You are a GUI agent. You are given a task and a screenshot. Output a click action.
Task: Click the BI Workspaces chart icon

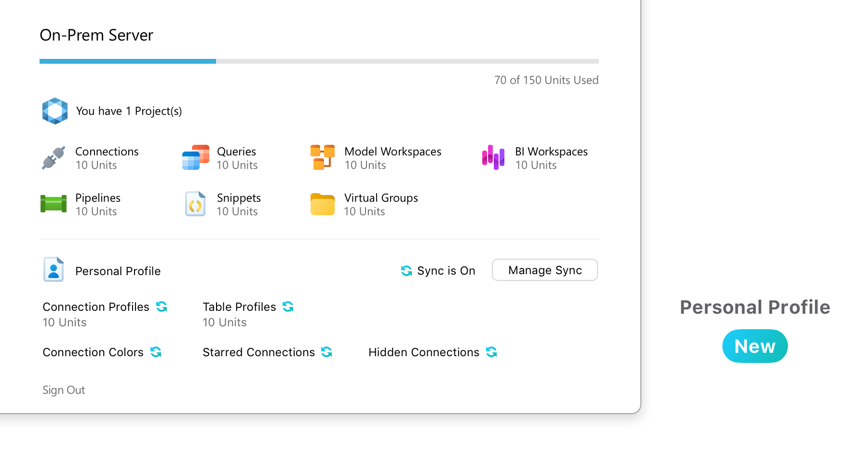(x=493, y=157)
